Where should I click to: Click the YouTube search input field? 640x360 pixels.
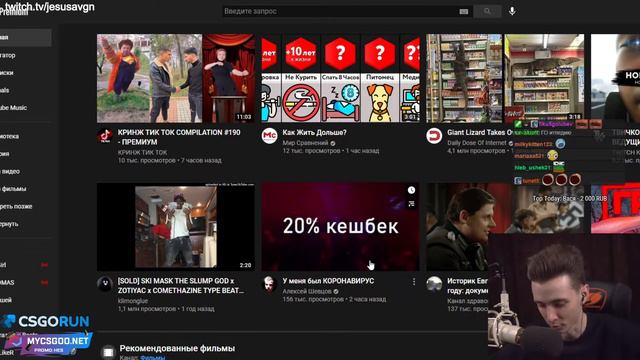point(341,11)
